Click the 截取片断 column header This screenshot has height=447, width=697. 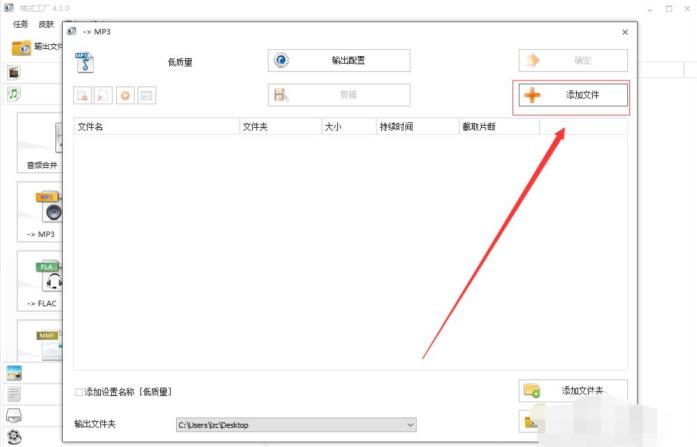click(x=499, y=127)
